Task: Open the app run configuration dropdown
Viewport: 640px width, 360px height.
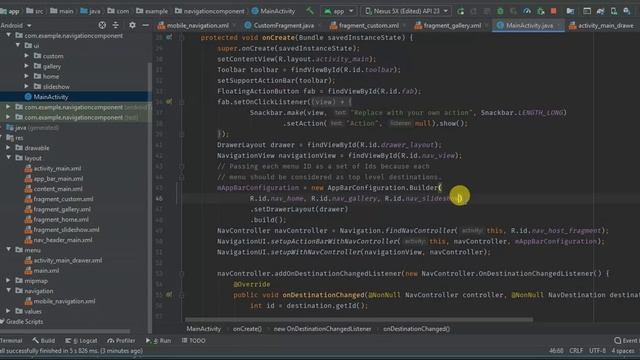Action: click(339, 11)
